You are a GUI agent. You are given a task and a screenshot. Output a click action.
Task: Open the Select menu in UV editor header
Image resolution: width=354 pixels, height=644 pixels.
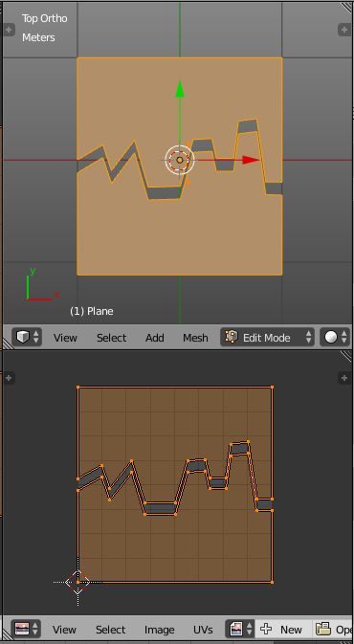110,630
